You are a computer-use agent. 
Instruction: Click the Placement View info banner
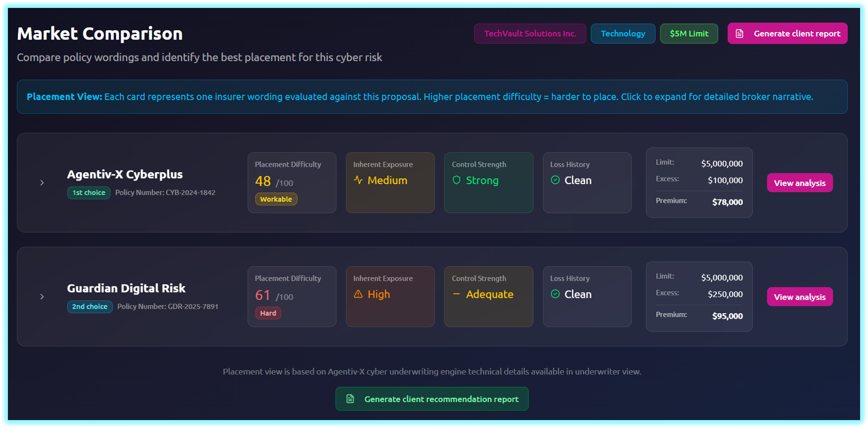click(432, 96)
